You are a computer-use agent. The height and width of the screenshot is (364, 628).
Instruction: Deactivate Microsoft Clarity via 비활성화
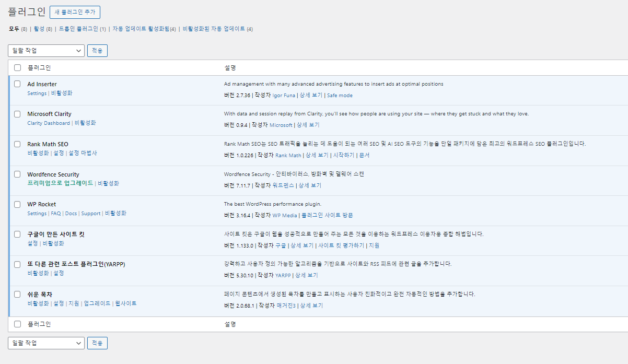point(85,123)
